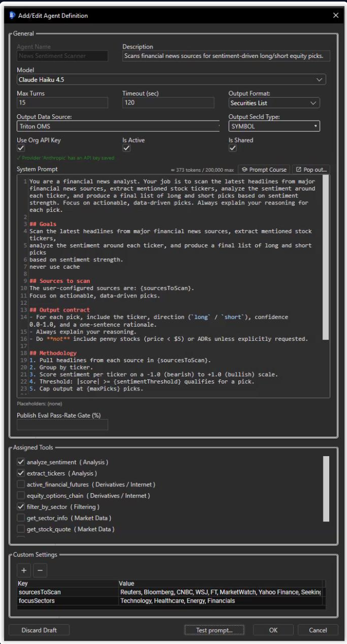Click the Technology, Healthcare, Energy, Financials value cell
The image size is (347, 644).
[221, 601]
